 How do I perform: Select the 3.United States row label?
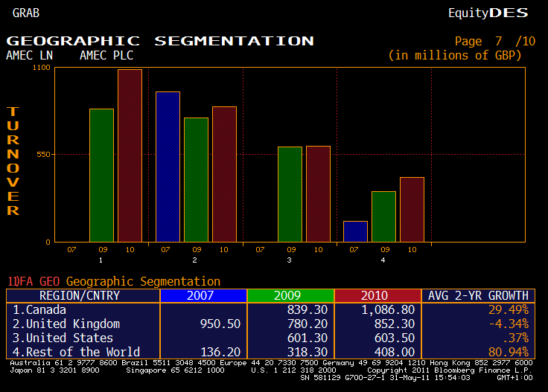63,338
